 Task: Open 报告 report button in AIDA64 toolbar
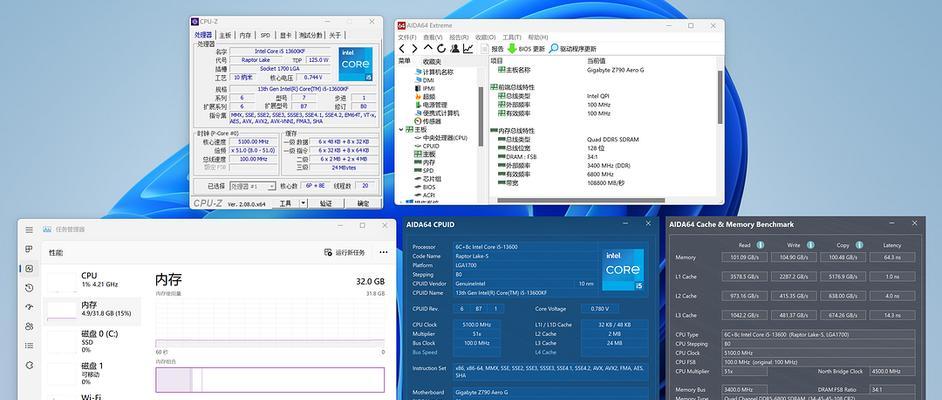(491, 49)
